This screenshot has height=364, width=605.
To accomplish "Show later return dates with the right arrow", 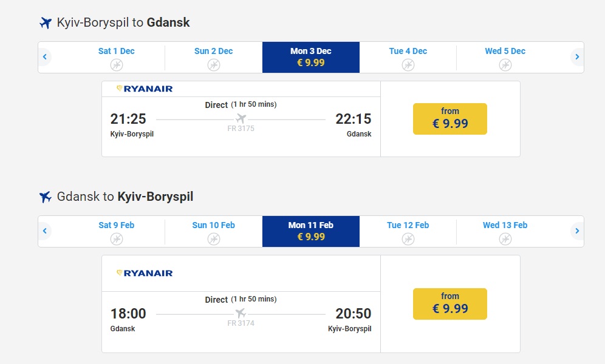I will pos(577,231).
